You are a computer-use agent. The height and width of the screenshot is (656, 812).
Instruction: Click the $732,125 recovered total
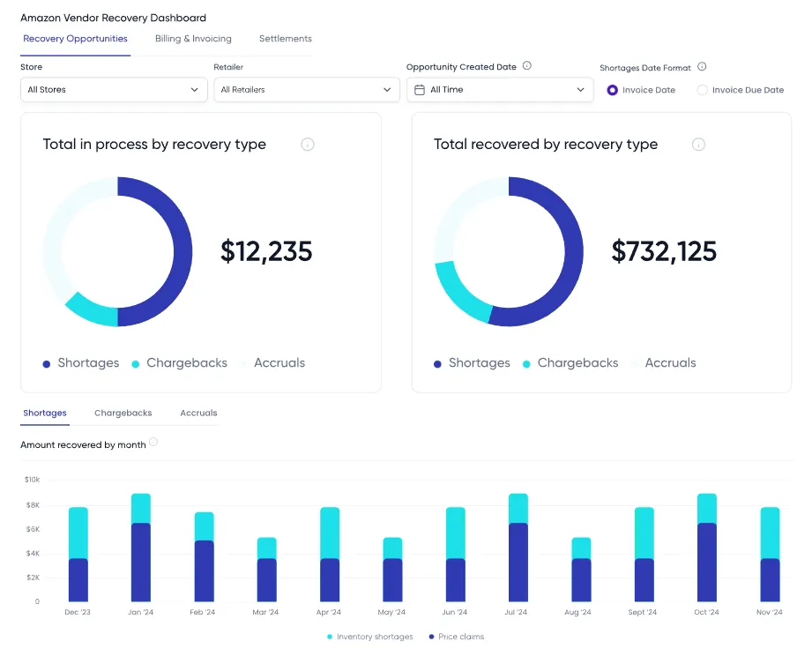coord(664,251)
